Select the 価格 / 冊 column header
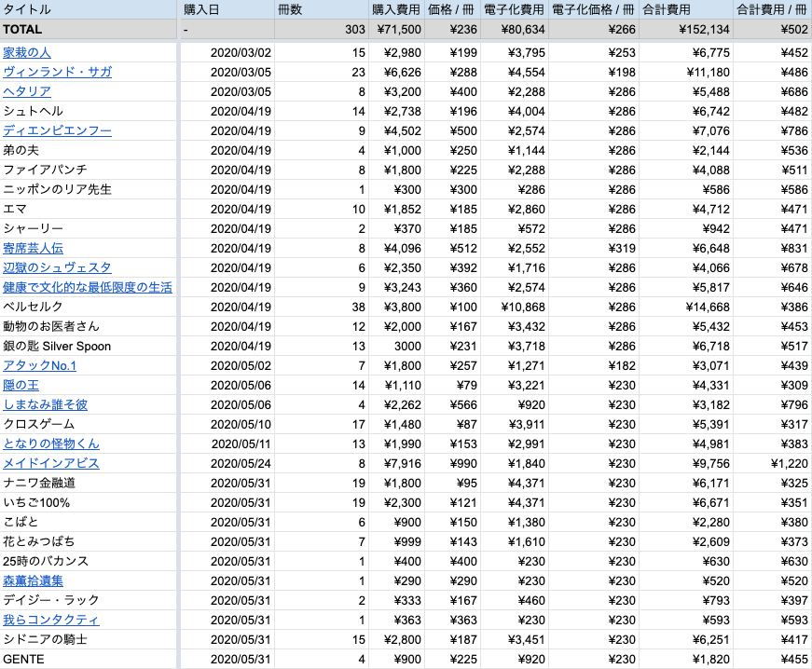The height and width of the screenshot is (669, 812). [x=452, y=9]
